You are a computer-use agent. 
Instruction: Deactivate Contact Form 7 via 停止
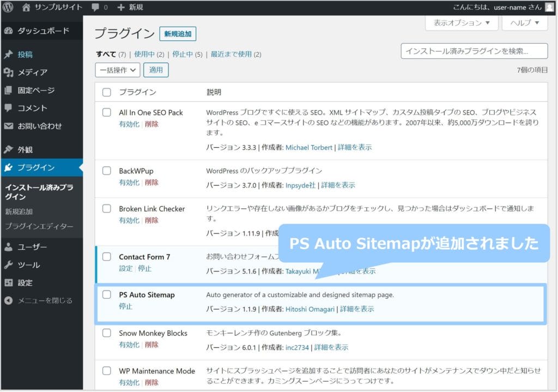click(145, 268)
